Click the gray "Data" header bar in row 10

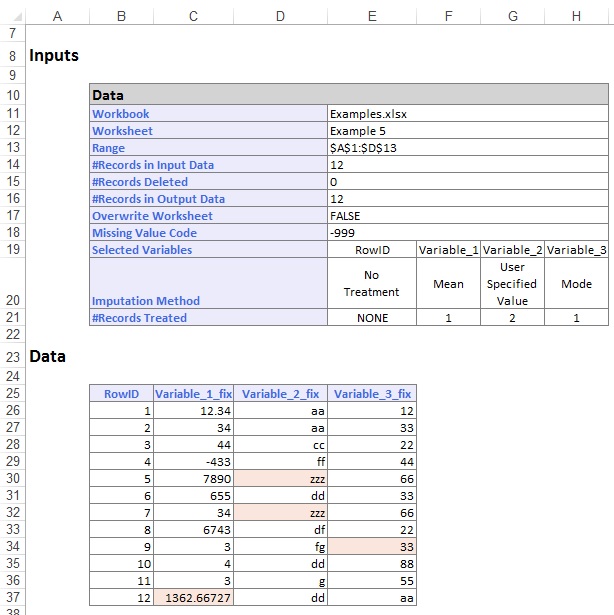[x=348, y=96]
